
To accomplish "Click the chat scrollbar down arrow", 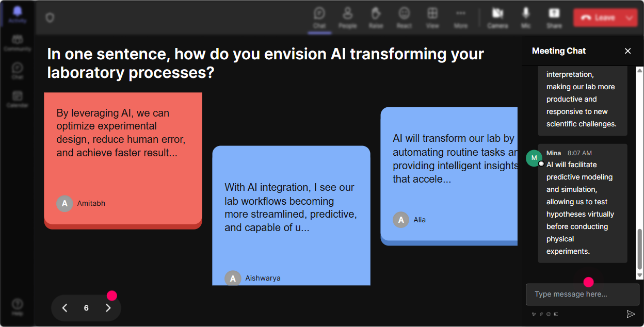I will click(640, 276).
